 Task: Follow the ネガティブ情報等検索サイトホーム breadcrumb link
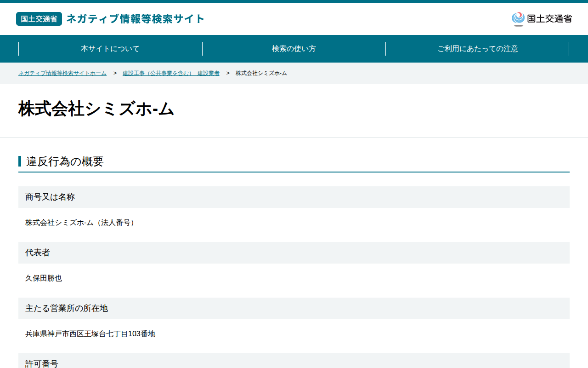pos(62,73)
